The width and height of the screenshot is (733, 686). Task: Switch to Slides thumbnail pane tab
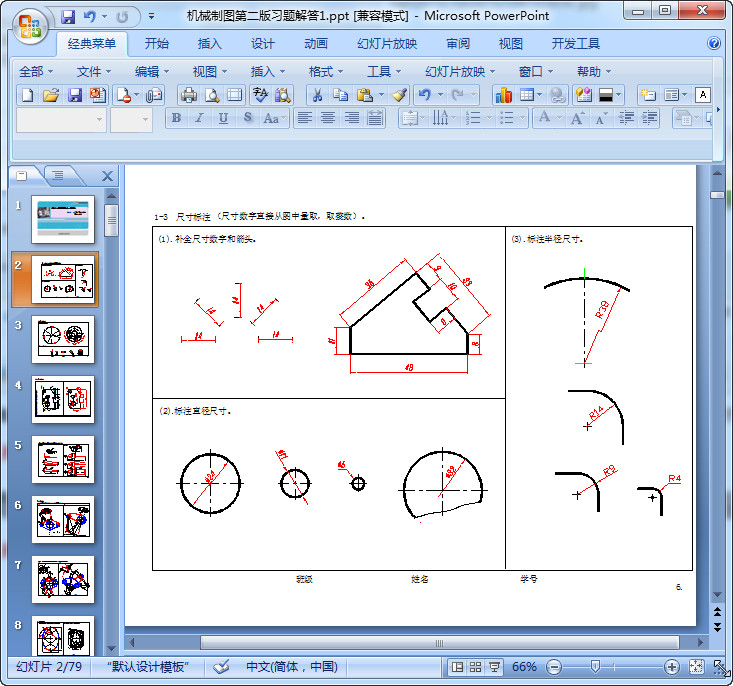click(22, 175)
